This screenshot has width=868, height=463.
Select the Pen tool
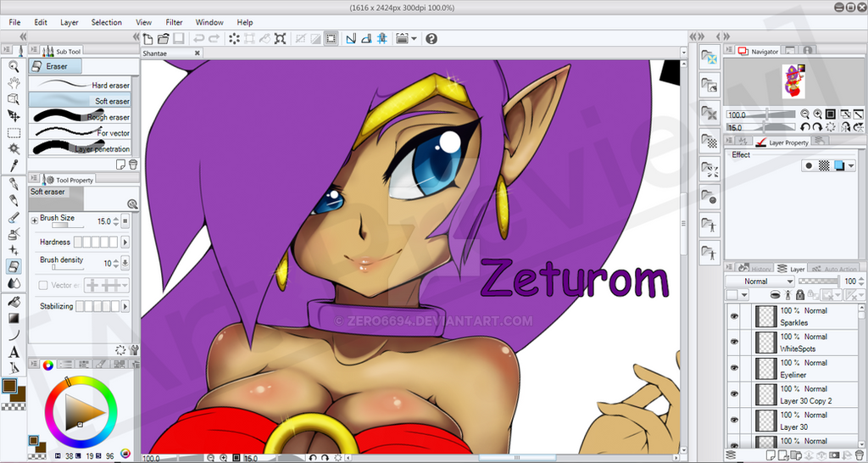(14, 184)
